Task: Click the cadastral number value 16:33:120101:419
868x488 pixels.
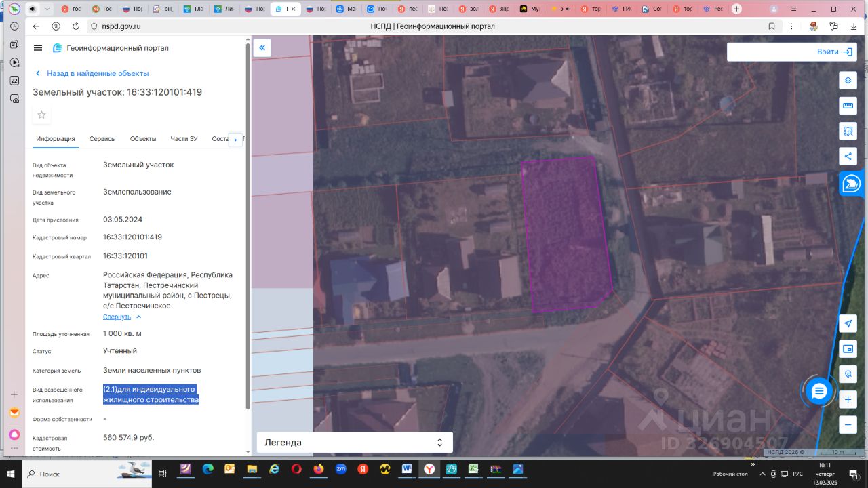Action: (x=132, y=237)
